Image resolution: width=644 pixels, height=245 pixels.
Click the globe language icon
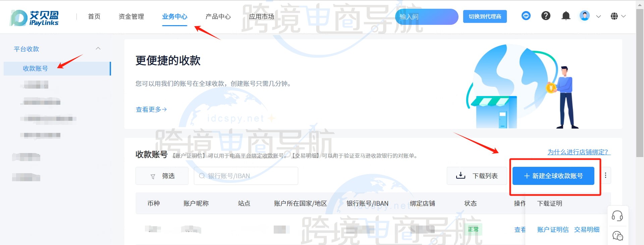(614, 16)
